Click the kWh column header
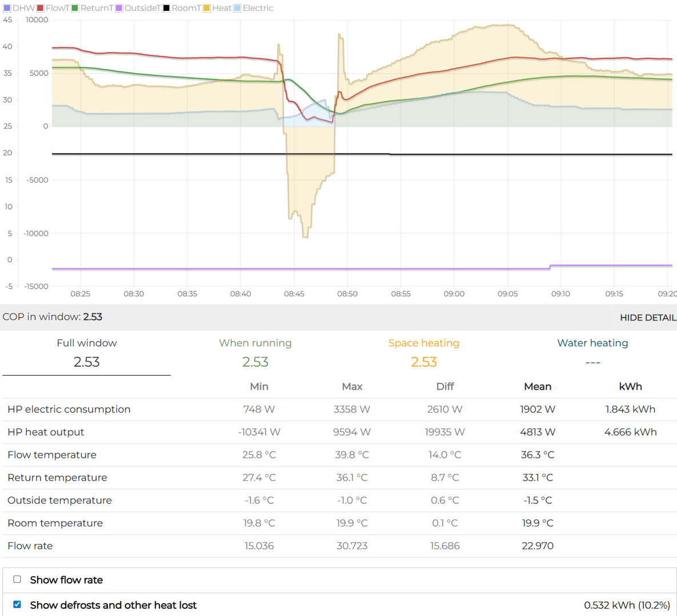The image size is (677, 616). [630, 386]
